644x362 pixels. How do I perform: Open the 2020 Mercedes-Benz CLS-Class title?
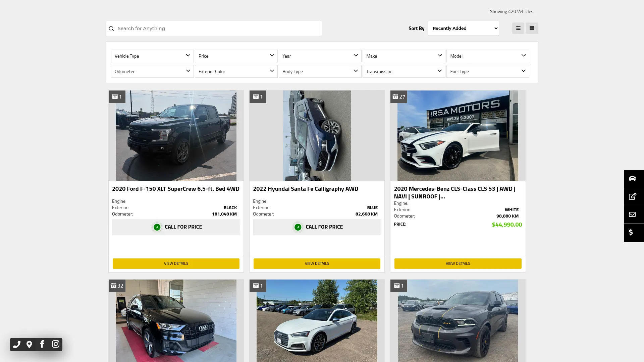click(x=455, y=193)
